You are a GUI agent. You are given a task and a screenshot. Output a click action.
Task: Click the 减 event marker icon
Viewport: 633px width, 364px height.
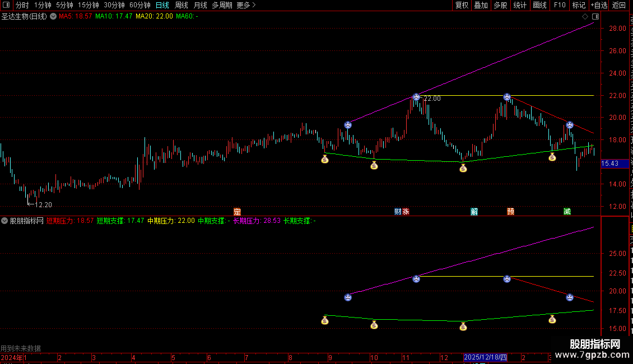click(567, 212)
